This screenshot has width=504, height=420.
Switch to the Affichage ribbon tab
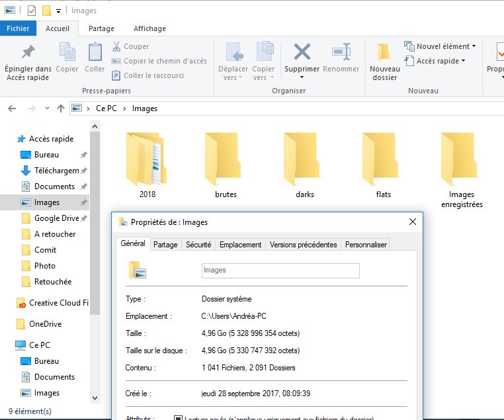pyautogui.click(x=149, y=28)
